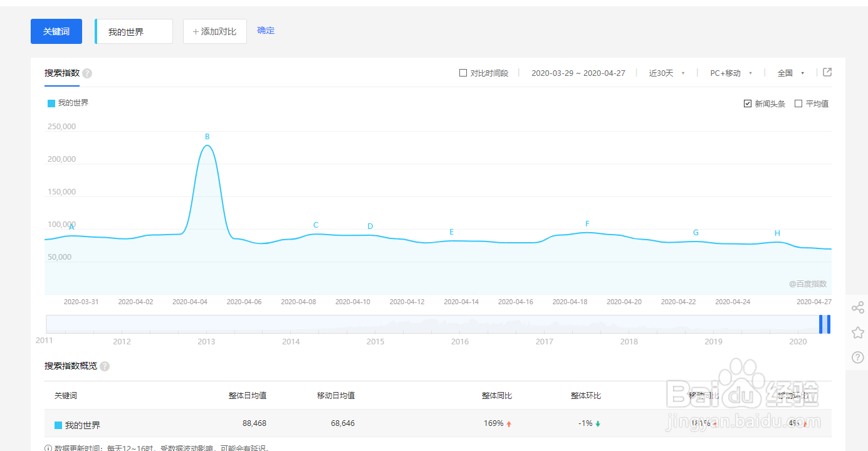868x451 pixels.
Task: Toggle the 我的世界 chart legend swatch
Action: coord(51,103)
